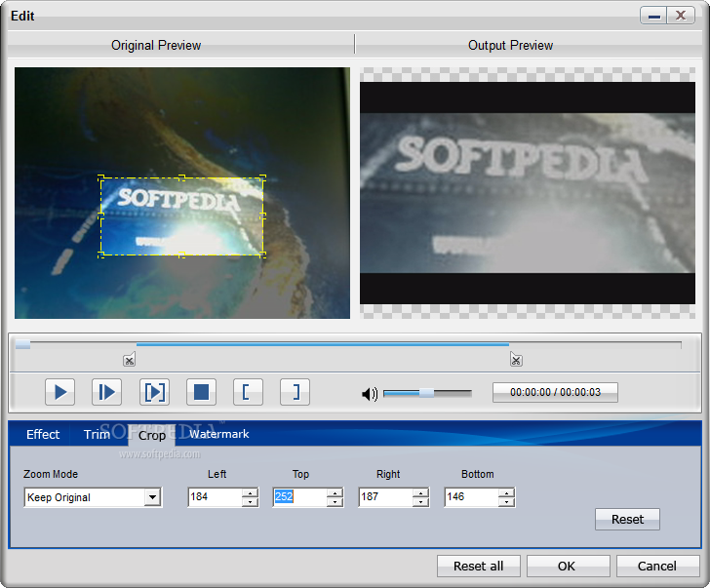Click the Top crop value field
The width and height of the screenshot is (710, 588).
point(299,497)
